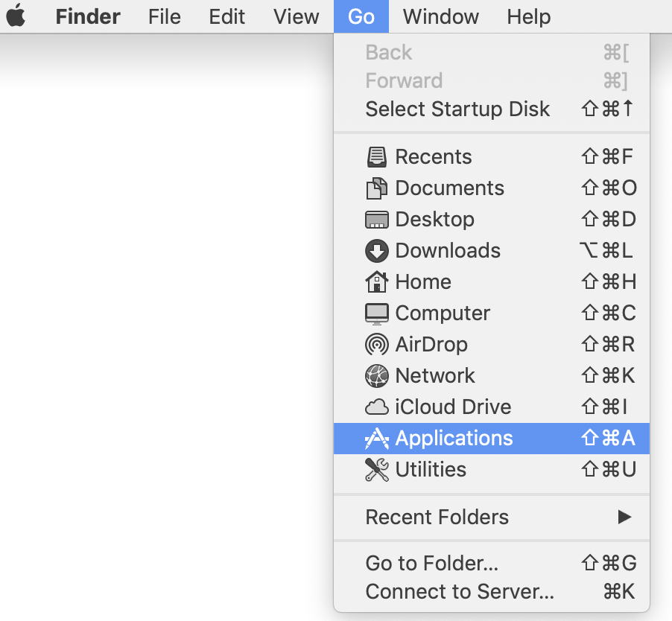This screenshot has height=621, width=672.
Task: Open the Help menu
Action: click(529, 17)
